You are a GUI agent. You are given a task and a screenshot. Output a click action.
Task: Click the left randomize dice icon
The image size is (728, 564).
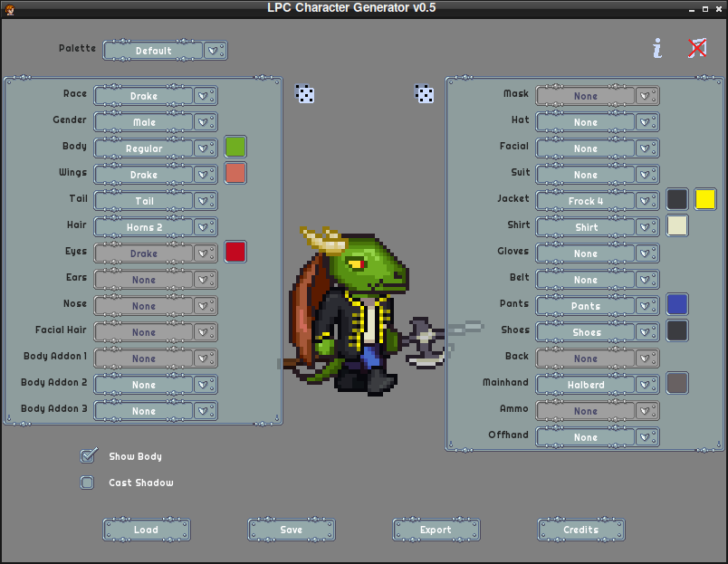click(304, 94)
